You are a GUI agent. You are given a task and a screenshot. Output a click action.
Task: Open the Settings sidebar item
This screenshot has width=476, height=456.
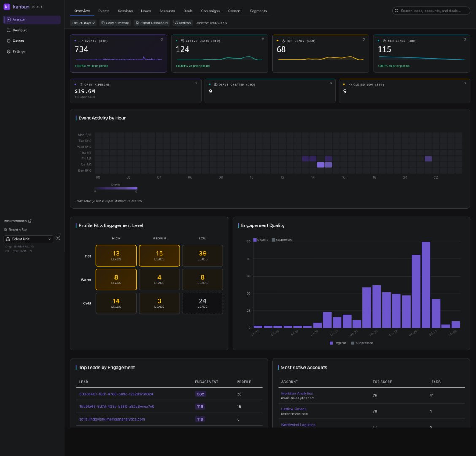[32, 52]
